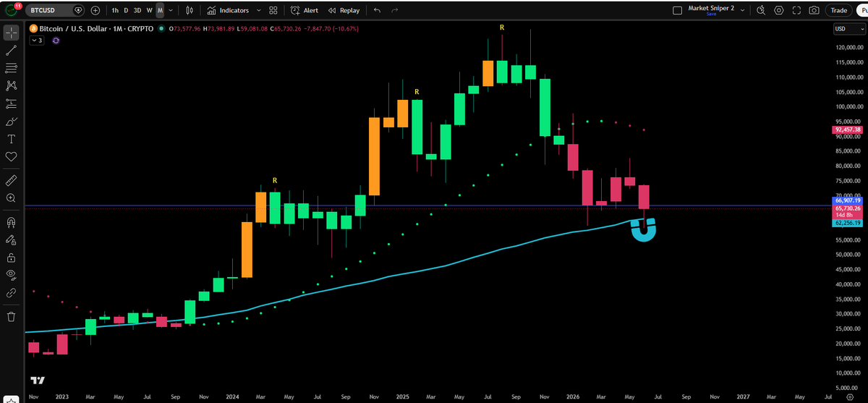Screen dimensions: 868x403
Task: Undo the last chart action
Action: [x=377, y=11]
